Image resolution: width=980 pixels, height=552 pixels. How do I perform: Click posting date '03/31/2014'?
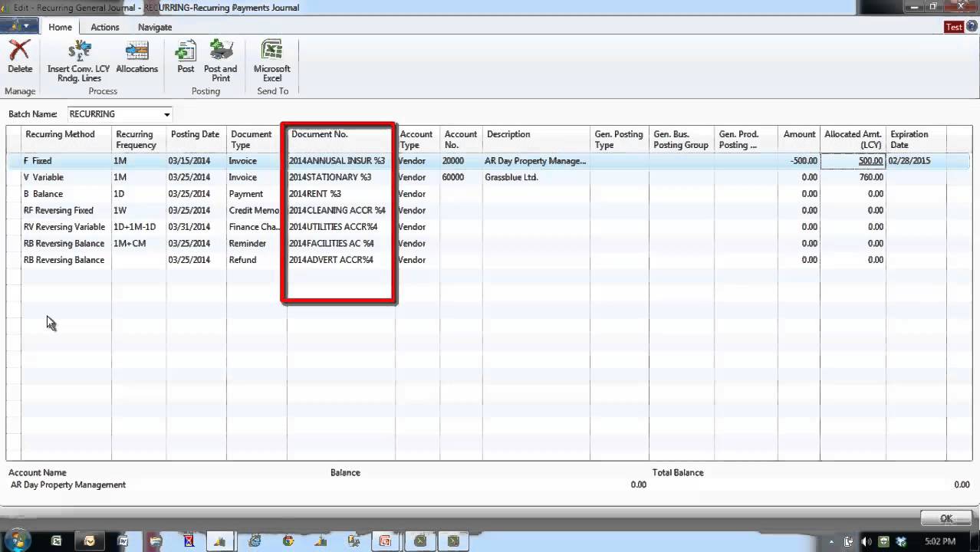(x=196, y=227)
